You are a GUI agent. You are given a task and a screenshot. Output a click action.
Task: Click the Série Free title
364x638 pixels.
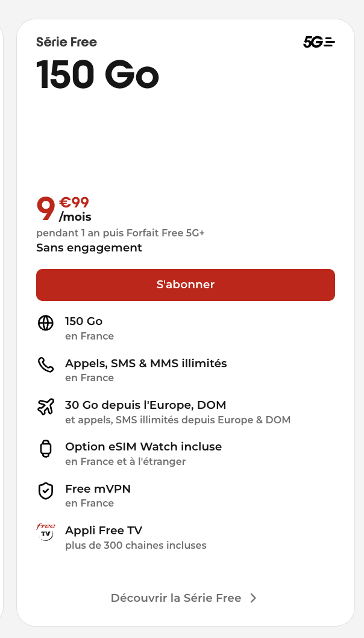tap(66, 42)
